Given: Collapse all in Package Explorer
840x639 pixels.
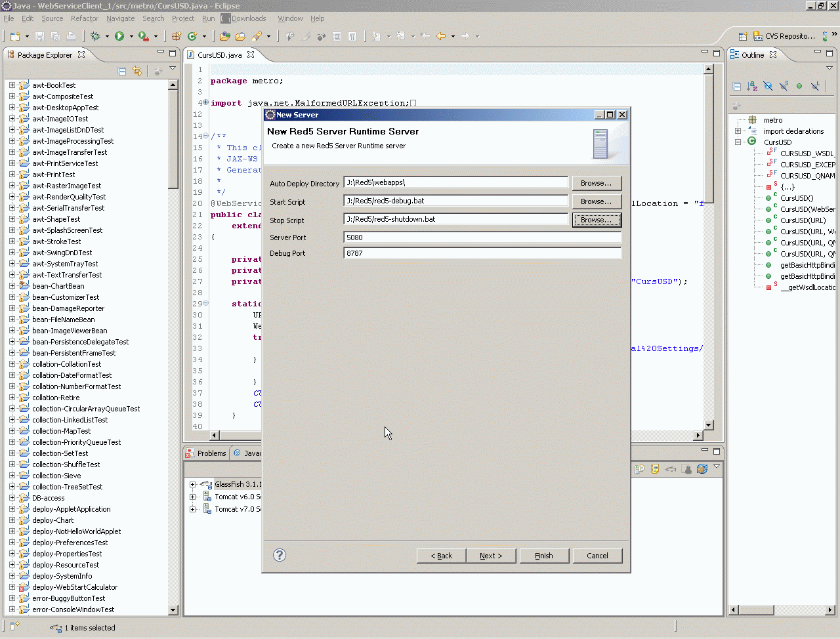Looking at the screenshot, I should pos(122,71).
